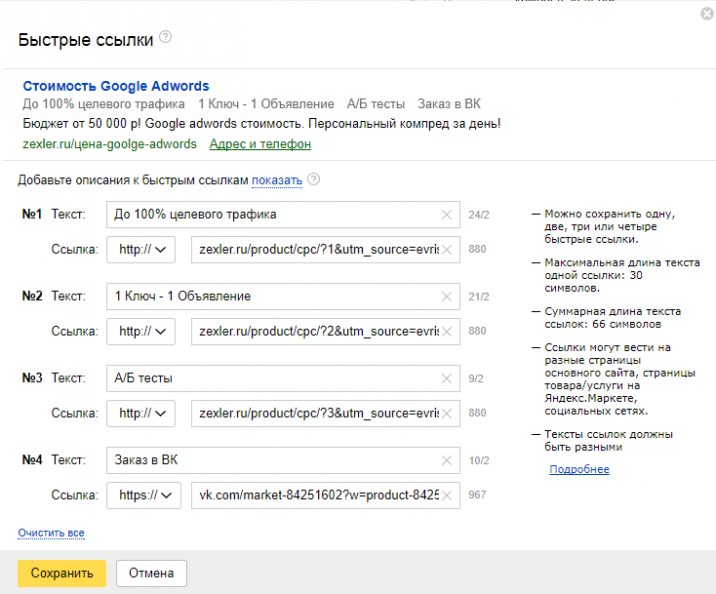Focus text field 'До 100% целевого трафика'

pyautogui.click(x=283, y=215)
